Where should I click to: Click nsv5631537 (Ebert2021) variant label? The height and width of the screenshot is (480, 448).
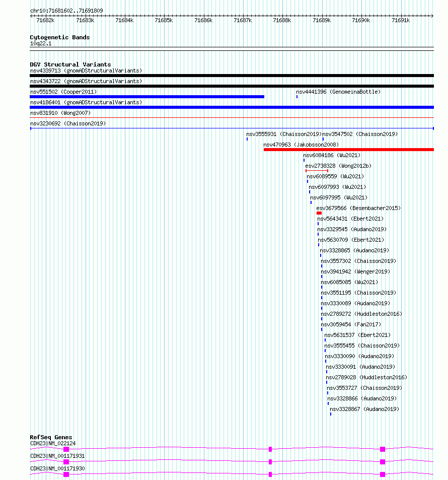tap(357, 335)
